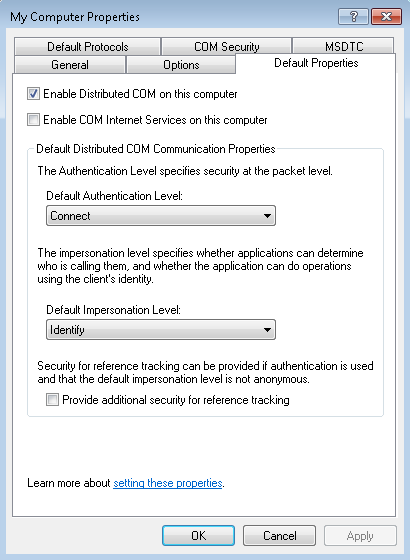Expand the Default Impersonation Level dropdown
Image resolution: width=410 pixels, height=560 pixels.
[x=161, y=330]
